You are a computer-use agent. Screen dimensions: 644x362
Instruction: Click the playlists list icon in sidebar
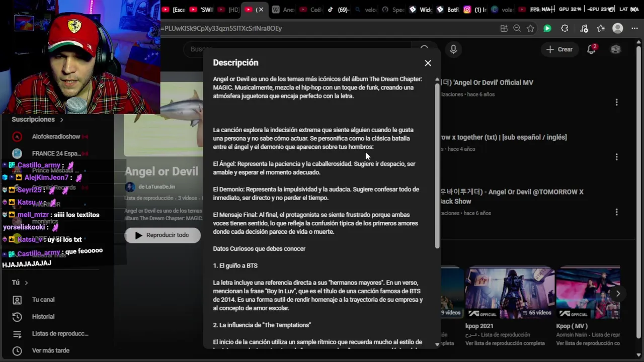pyautogui.click(x=17, y=334)
